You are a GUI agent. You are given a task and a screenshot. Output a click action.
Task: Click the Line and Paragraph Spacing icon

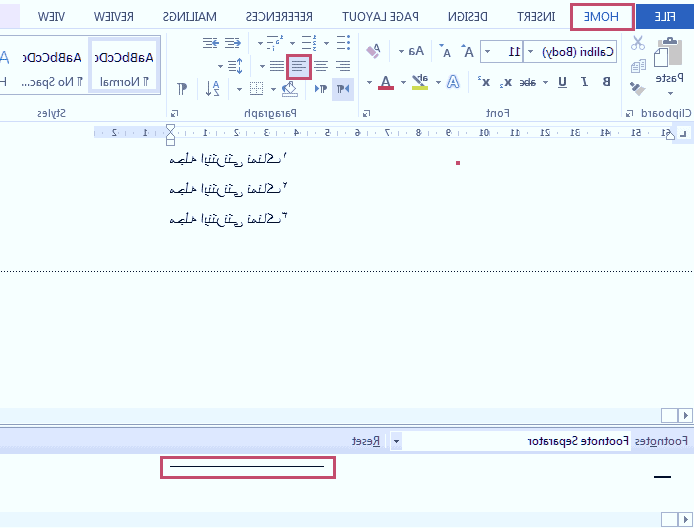(235, 66)
